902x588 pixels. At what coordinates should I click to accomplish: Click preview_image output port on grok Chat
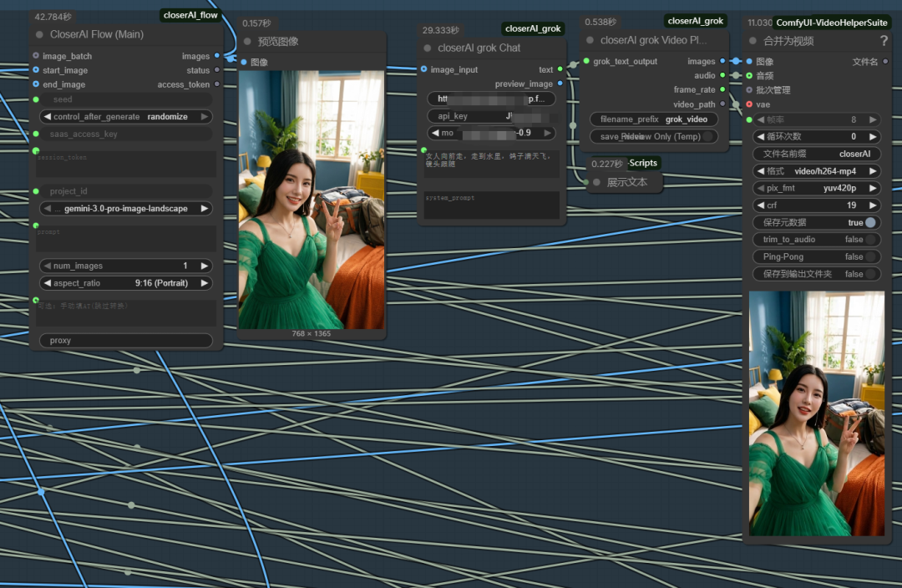560,84
